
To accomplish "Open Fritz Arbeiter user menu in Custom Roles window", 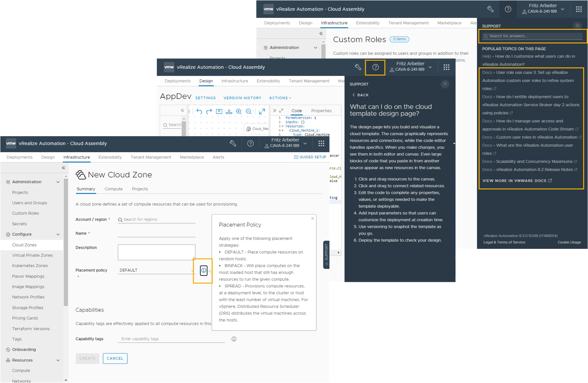I will (543, 8).
